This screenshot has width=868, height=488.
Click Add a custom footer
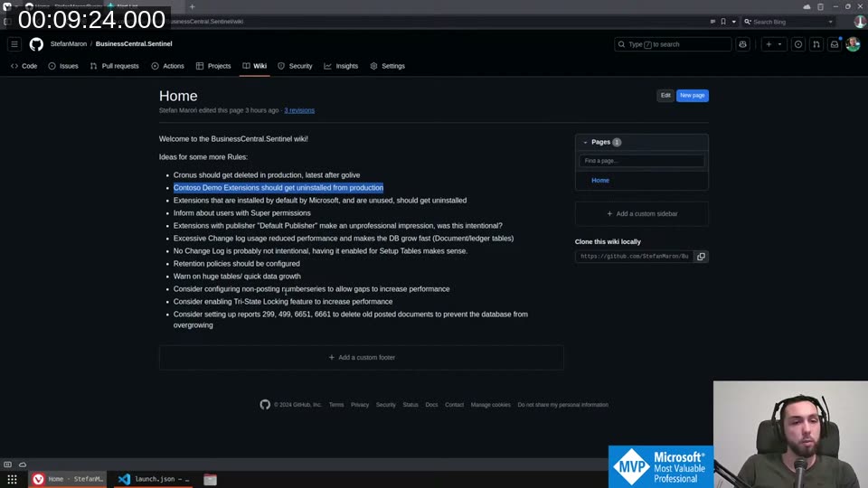click(x=362, y=358)
